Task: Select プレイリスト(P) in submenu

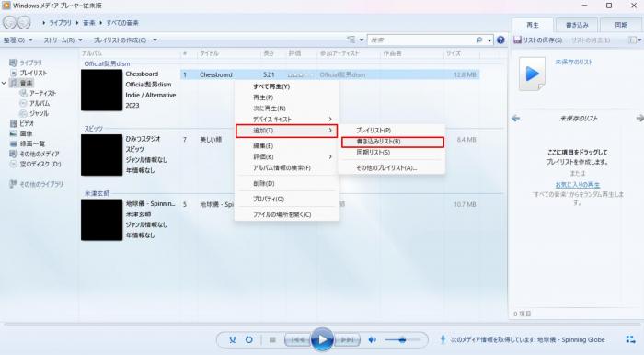Action: [392, 130]
